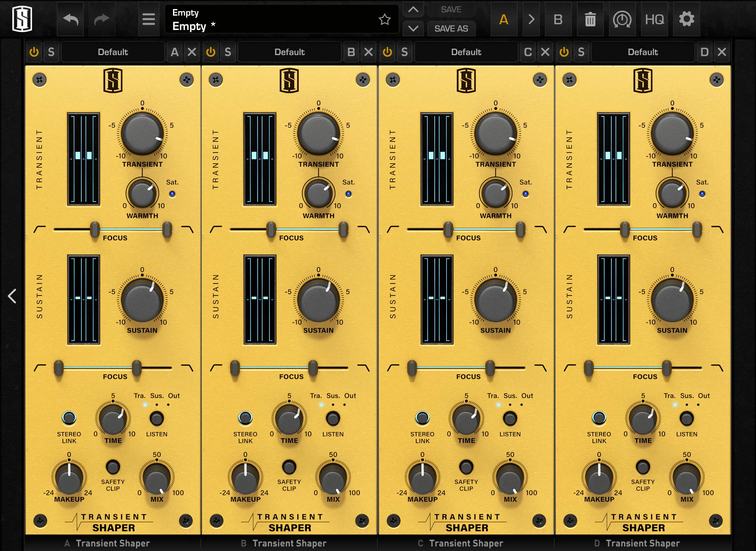
Task: Click the SAVE AS button
Action: [451, 28]
